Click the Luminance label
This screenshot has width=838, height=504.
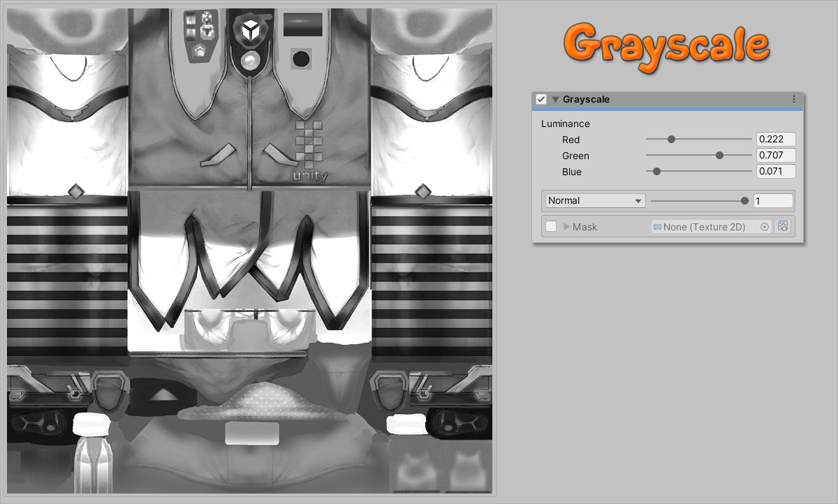click(x=566, y=124)
